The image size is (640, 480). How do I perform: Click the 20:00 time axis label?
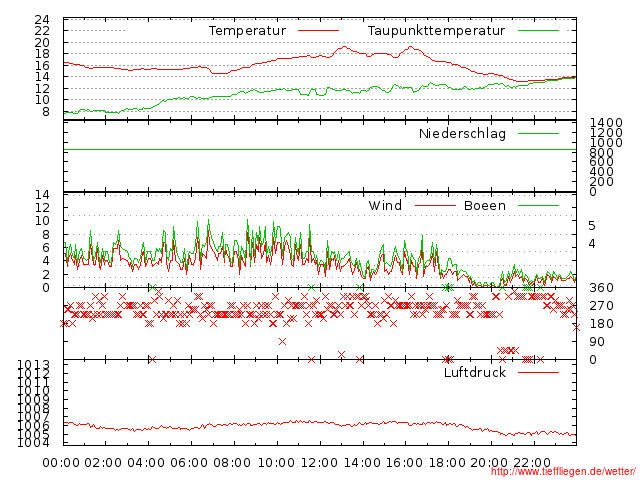(x=489, y=463)
